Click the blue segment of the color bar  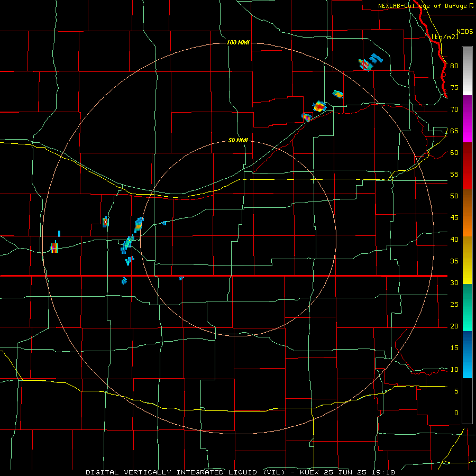(x=467, y=354)
